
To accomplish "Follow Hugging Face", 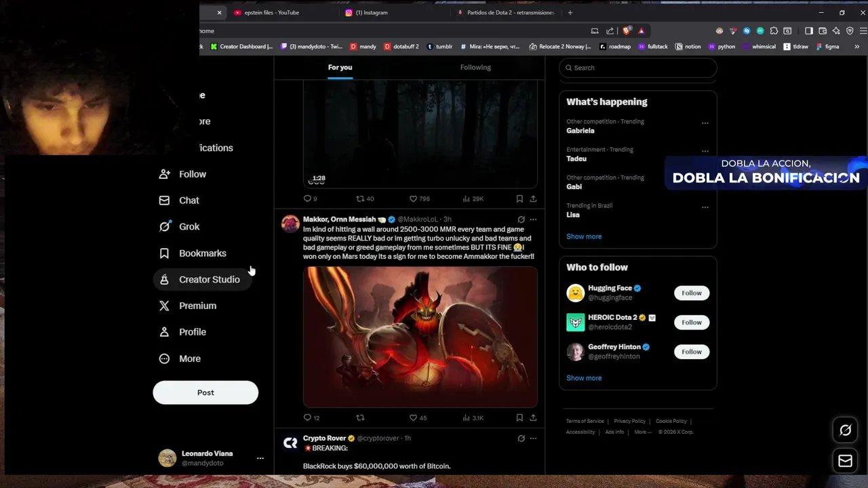I will [692, 293].
